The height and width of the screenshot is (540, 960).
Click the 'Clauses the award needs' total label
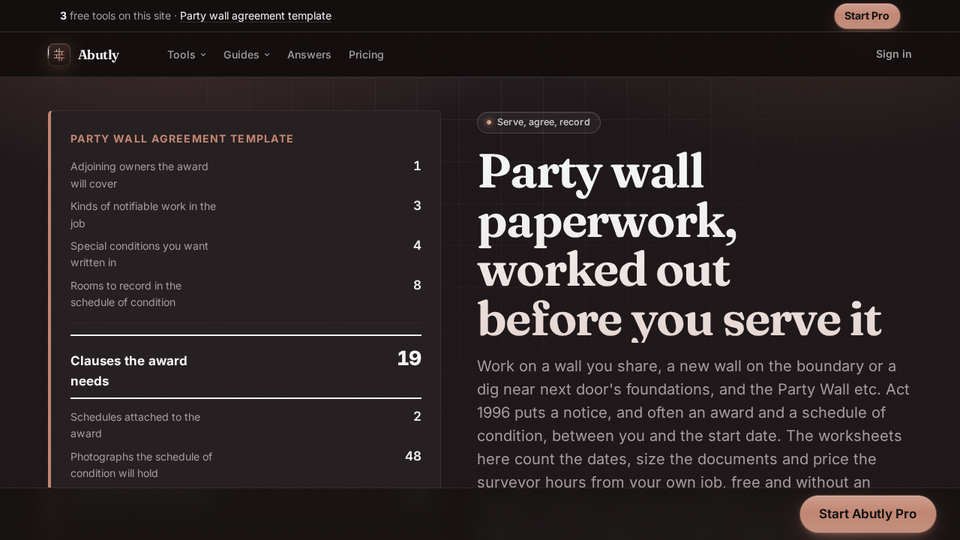[129, 371]
